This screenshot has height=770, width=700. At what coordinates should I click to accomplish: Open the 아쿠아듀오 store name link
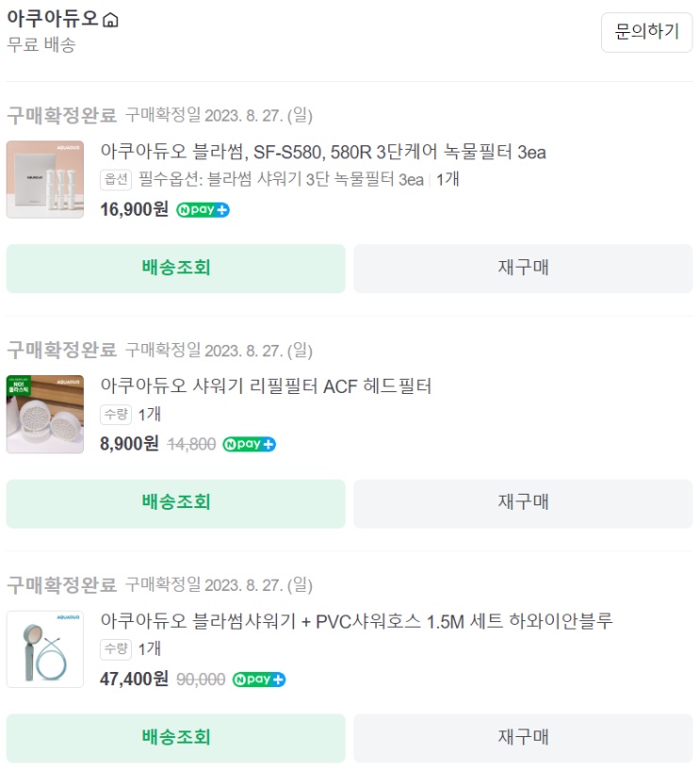click(x=52, y=20)
